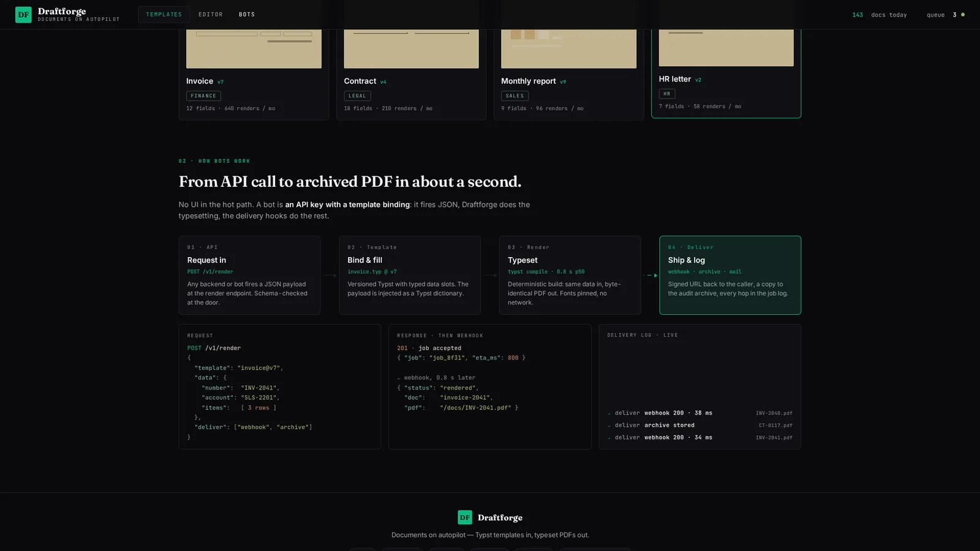Click the Invoice template title
This screenshot has width=980, height=551.
tap(200, 81)
